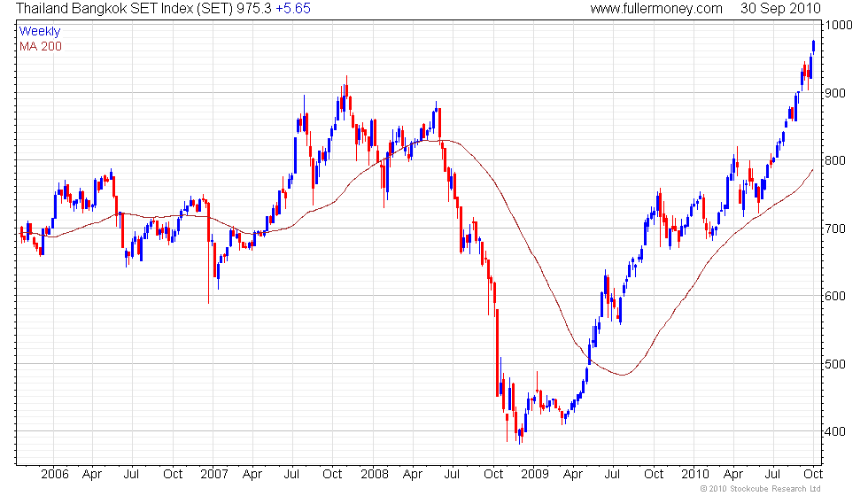Click the chart title 'Thailand Bangkok SET Index (SET)'
The image size is (868, 496).
pyautogui.click(x=125, y=8)
